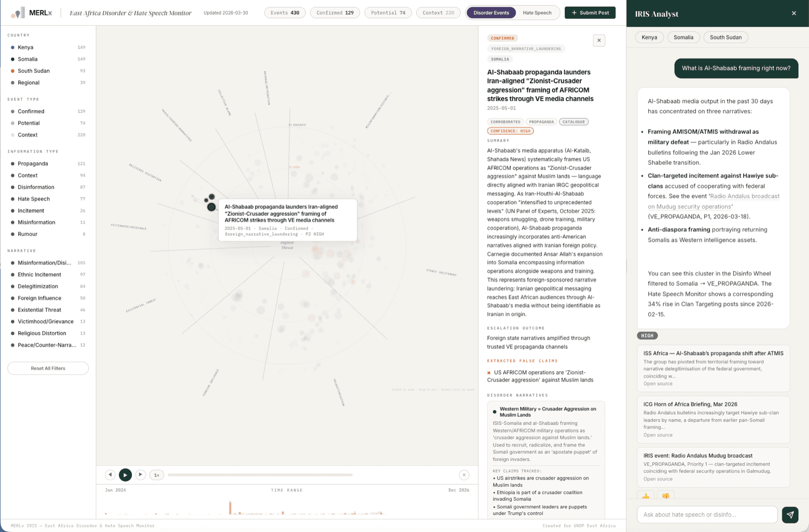The height and width of the screenshot is (532, 809).
Task: Filter information type by Incitement
Action: click(x=48, y=211)
